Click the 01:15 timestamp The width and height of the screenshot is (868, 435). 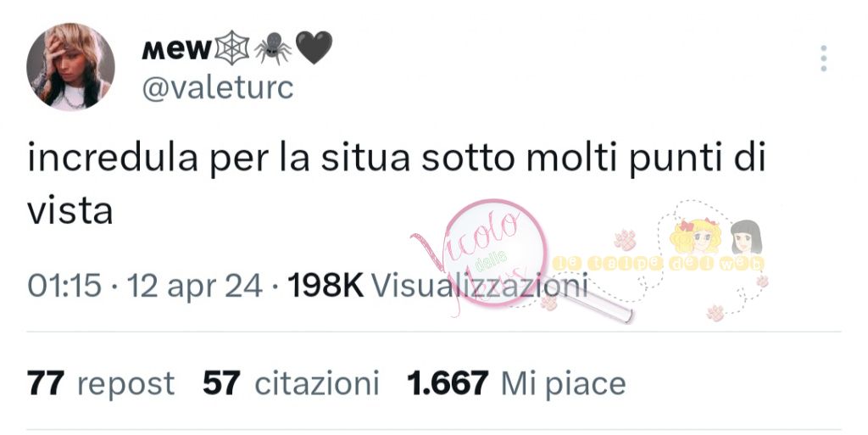point(64,286)
